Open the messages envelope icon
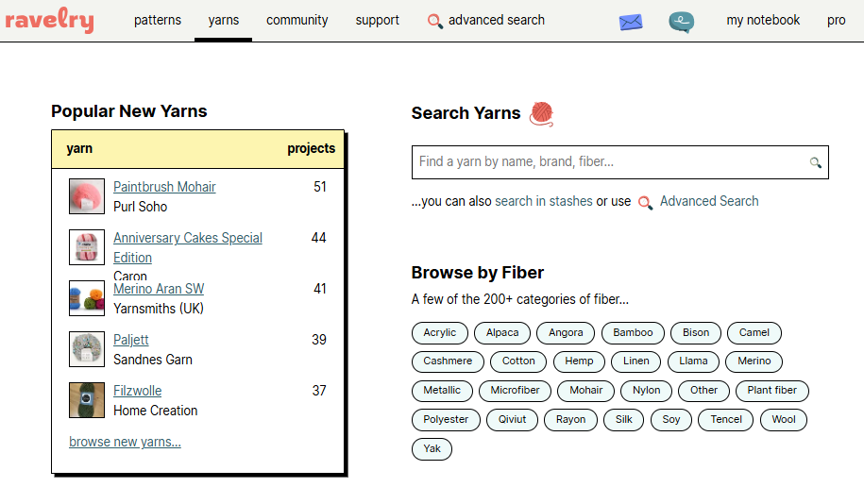864x504 pixels. pyautogui.click(x=630, y=22)
